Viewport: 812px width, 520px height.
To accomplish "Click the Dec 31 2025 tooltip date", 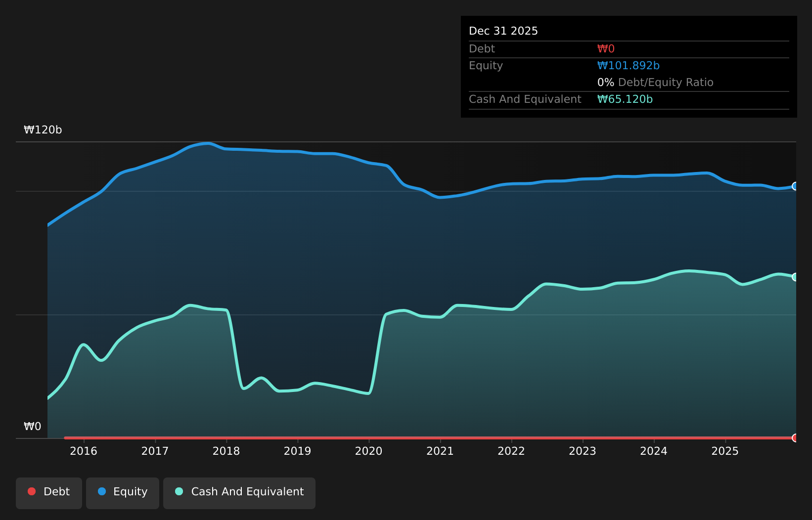I will pos(503,31).
